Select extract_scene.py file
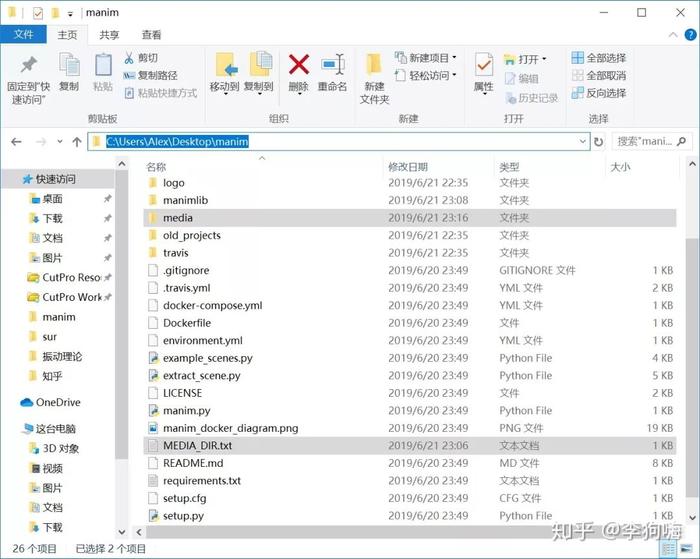 [201, 375]
